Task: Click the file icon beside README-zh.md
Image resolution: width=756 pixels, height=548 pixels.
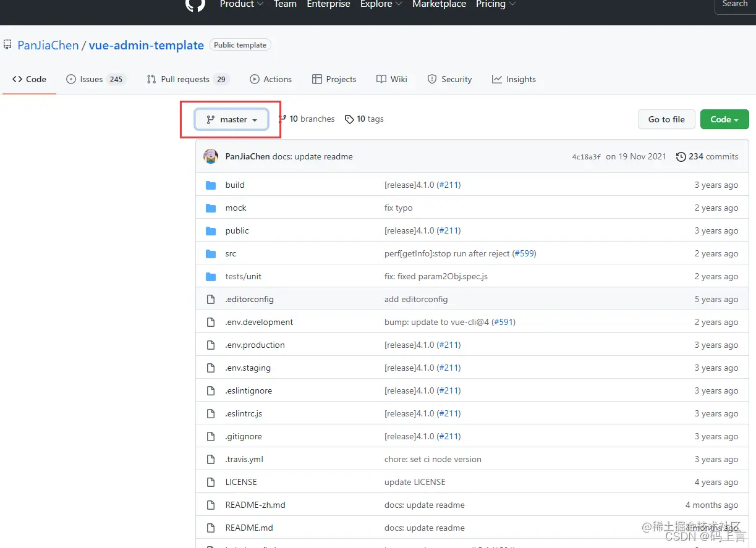Action: click(211, 505)
